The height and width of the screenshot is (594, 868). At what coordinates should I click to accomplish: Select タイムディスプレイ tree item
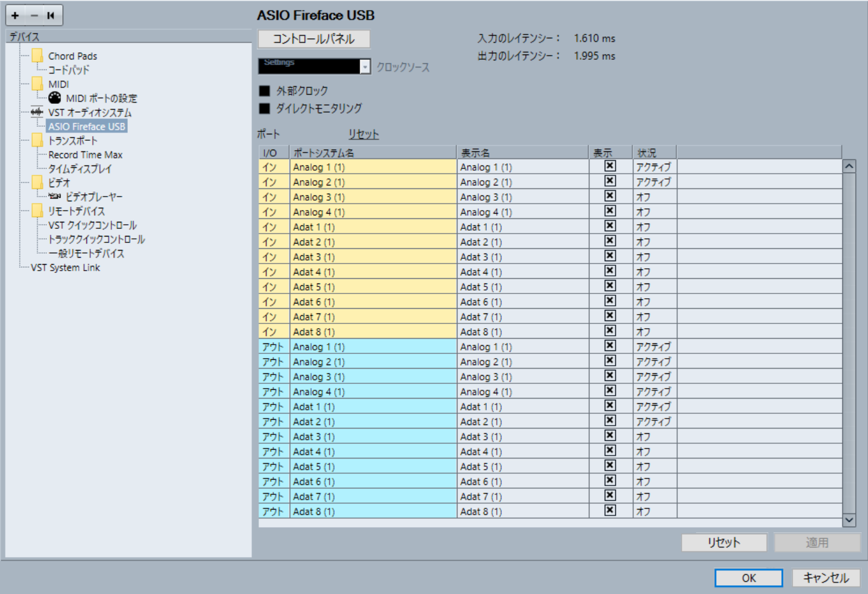[80, 168]
